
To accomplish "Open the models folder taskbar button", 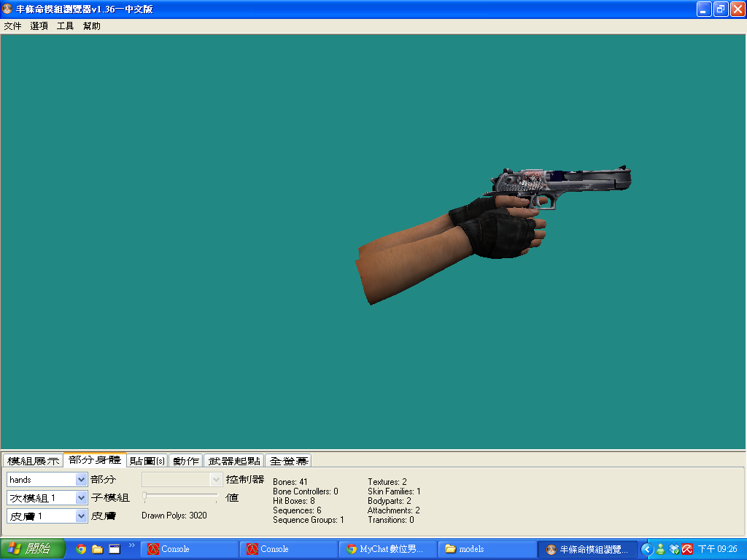I will (487, 550).
